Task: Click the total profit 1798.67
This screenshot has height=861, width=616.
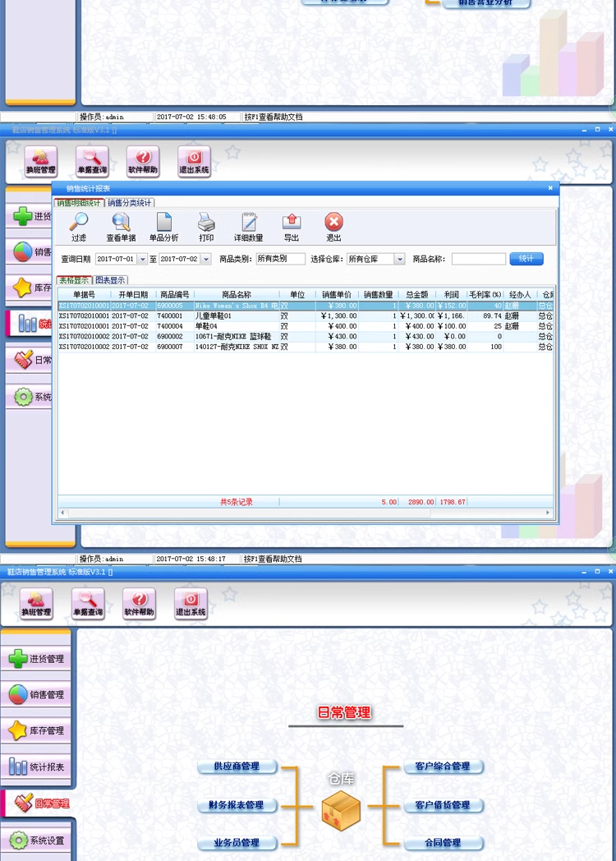Action: [x=453, y=502]
